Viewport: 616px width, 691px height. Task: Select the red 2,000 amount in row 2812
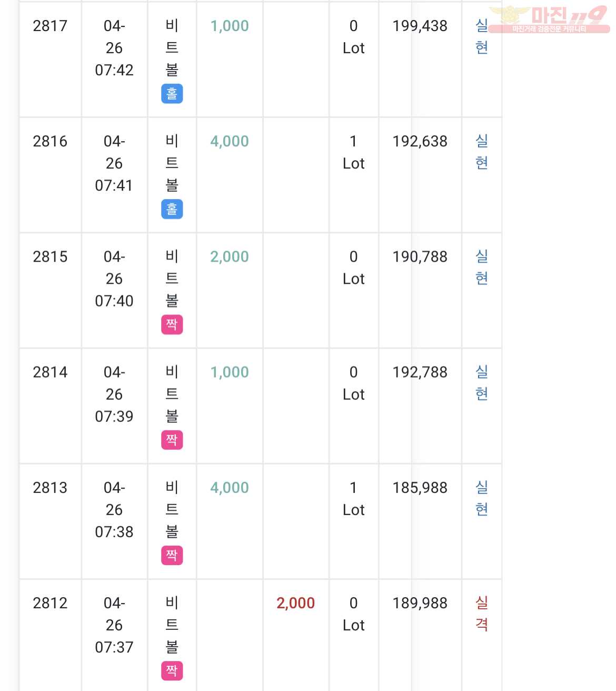coord(295,603)
